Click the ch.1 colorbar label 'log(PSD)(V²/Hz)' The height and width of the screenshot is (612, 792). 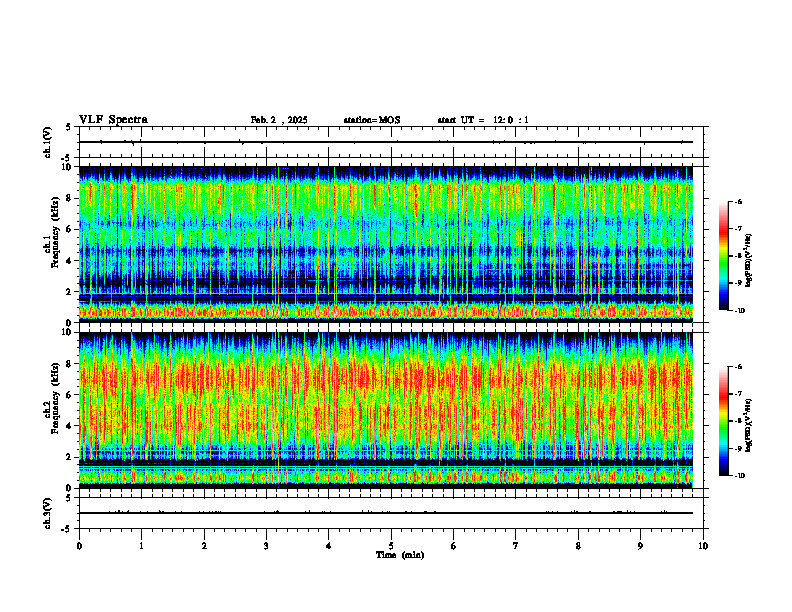(x=749, y=261)
